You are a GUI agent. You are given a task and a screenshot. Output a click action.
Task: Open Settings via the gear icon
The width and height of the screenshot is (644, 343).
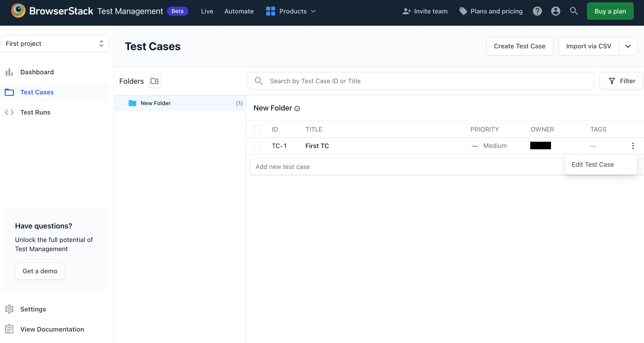pos(9,309)
